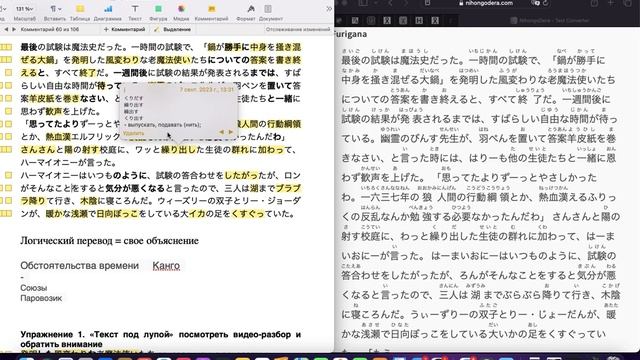Click the highlighted word 熱血漢 in the document
The image size is (640, 360).
pos(58,137)
